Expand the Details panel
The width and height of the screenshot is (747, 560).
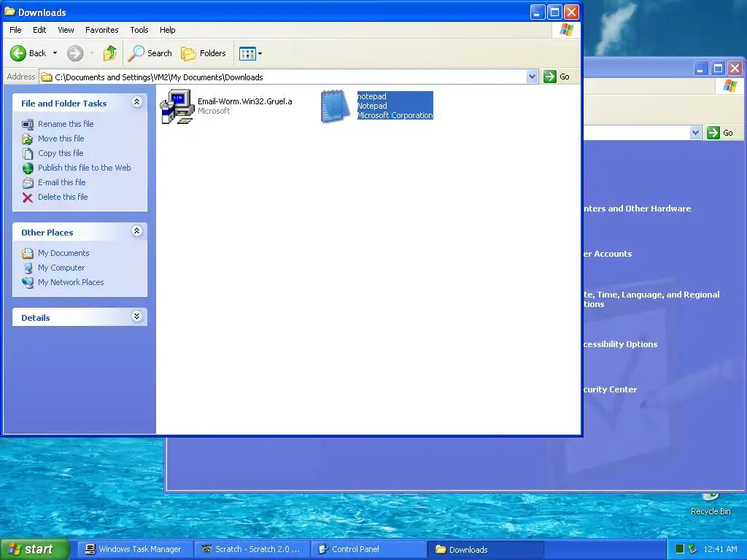point(136,316)
